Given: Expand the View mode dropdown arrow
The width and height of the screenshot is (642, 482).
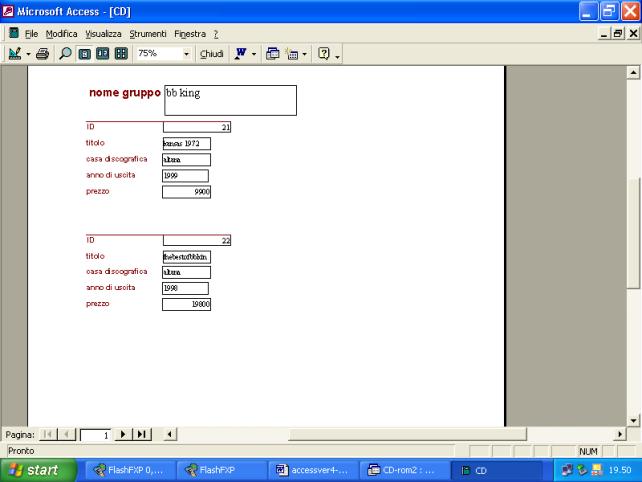Looking at the screenshot, I should pyautogui.click(x=28, y=54).
